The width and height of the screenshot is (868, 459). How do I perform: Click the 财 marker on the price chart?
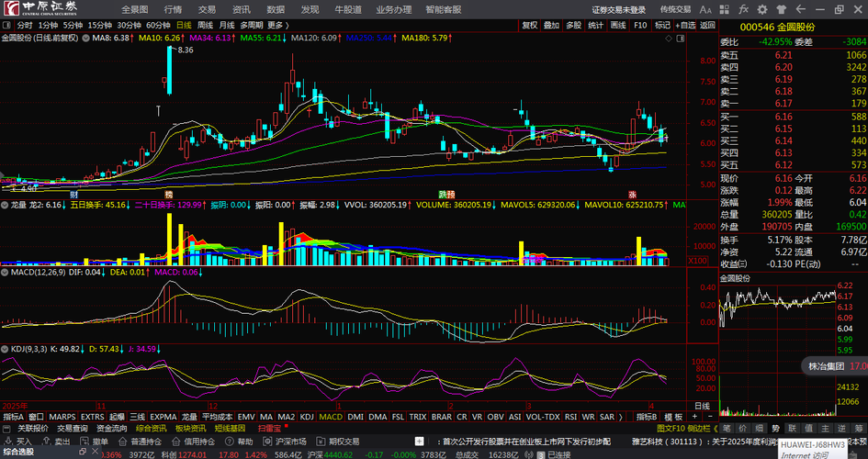pos(73,195)
